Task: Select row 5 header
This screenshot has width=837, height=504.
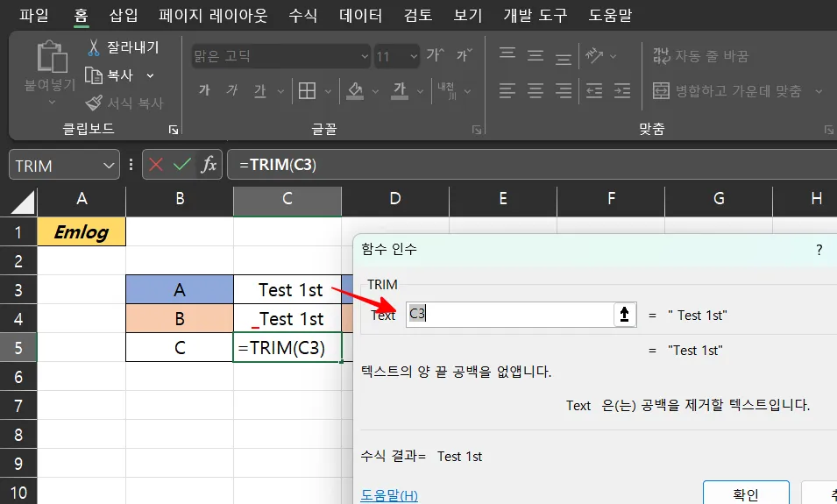Action: click(18, 348)
